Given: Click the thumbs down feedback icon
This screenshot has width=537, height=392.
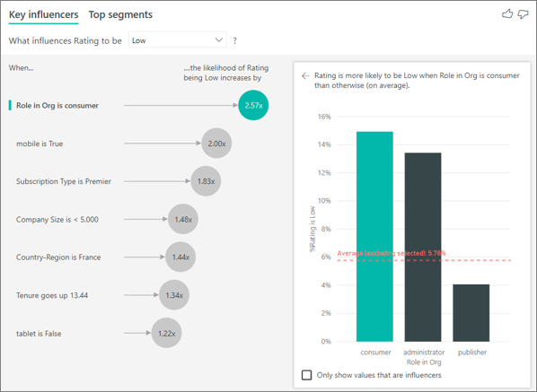Looking at the screenshot, I should click(523, 14).
